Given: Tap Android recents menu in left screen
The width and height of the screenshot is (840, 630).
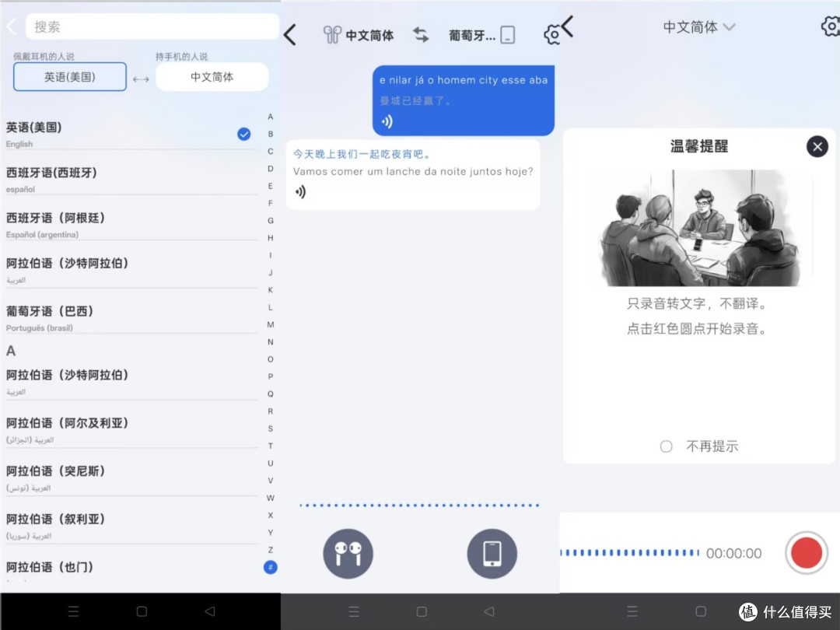Looking at the screenshot, I should click(73, 611).
